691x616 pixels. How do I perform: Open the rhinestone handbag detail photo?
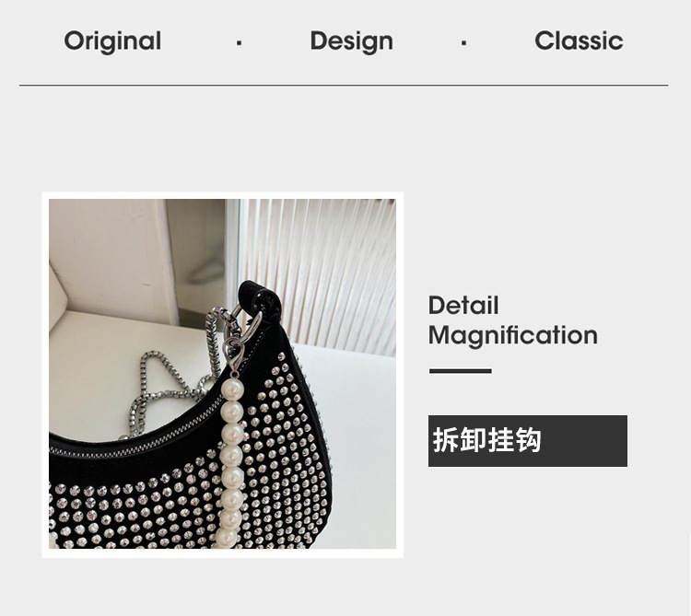click(223, 374)
